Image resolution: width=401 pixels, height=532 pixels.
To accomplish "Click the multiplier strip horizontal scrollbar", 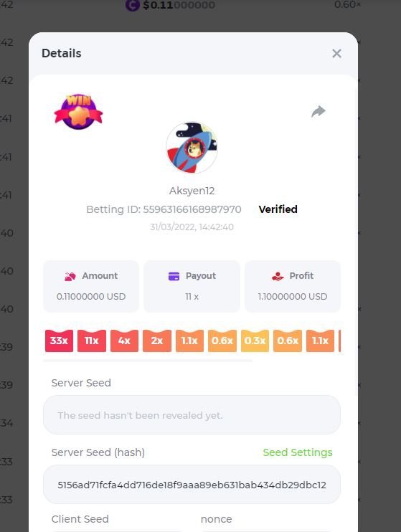I will [x=148, y=361].
